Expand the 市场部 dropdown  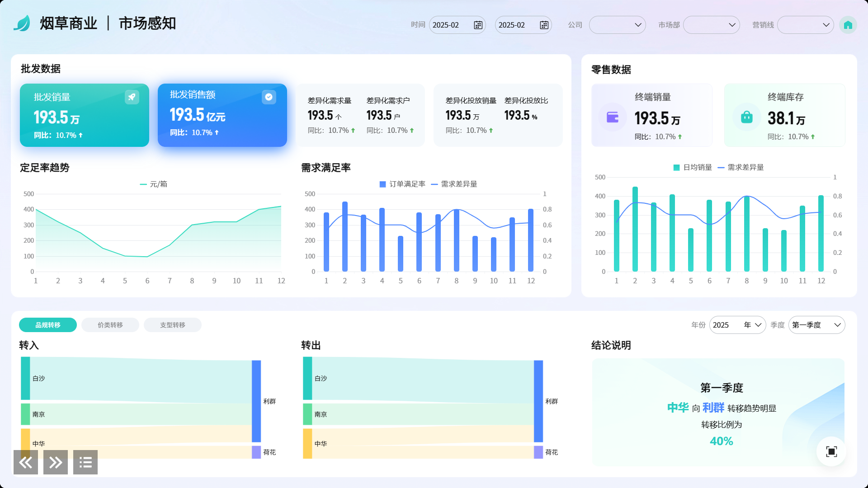click(711, 25)
